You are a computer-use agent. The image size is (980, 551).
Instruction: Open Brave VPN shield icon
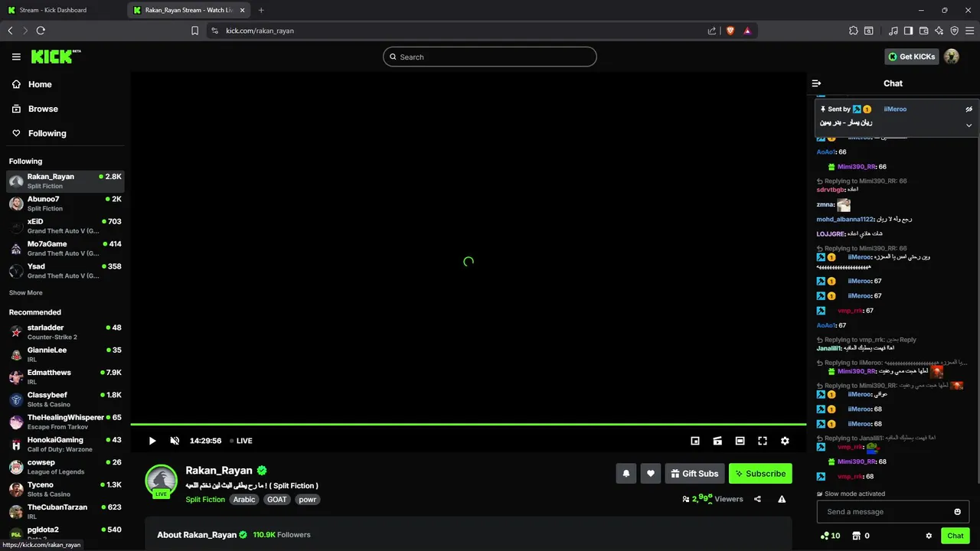[954, 31]
